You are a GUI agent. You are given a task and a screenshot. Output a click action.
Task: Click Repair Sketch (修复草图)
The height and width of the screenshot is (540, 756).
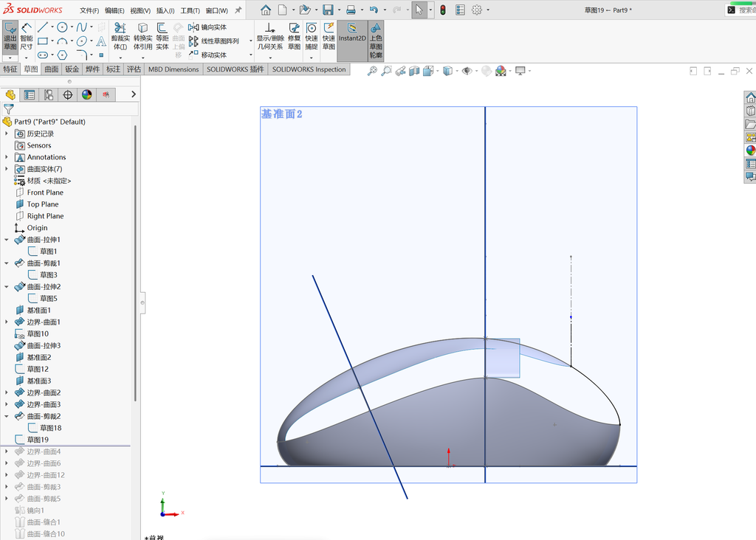294,37
